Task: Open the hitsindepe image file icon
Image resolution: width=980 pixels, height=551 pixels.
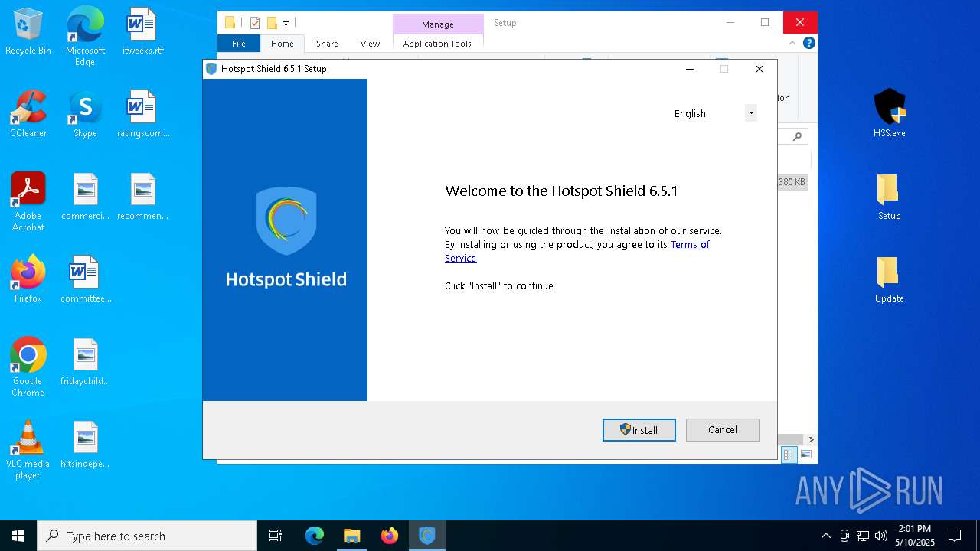Action: [x=85, y=445]
